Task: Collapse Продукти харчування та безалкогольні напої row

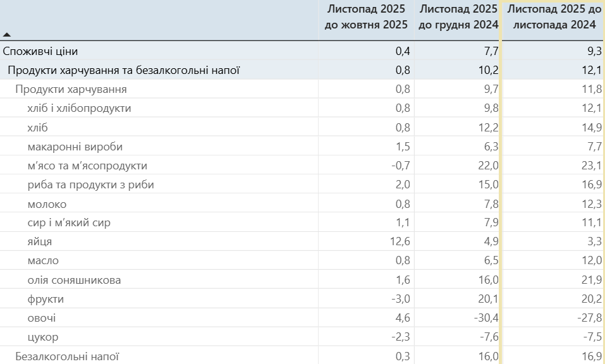Action: pyautogui.click(x=123, y=70)
